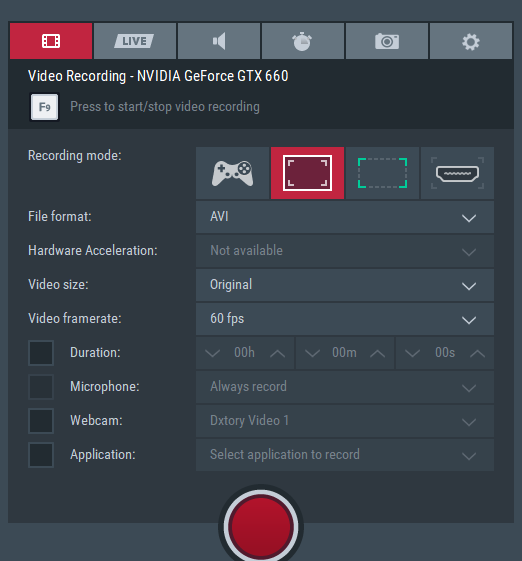Open the Video size dropdown
The width and height of the screenshot is (522, 561).
[x=345, y=285]
